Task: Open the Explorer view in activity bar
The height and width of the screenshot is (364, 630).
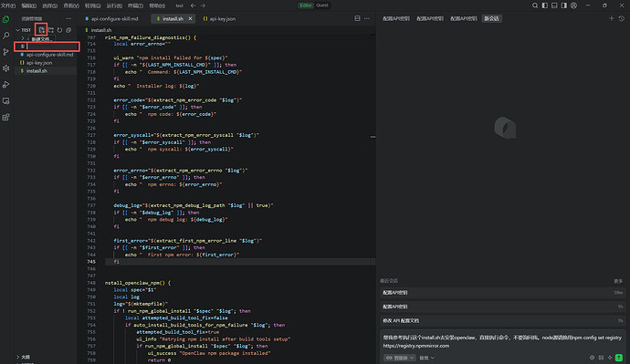Action: tap(6, 19)
